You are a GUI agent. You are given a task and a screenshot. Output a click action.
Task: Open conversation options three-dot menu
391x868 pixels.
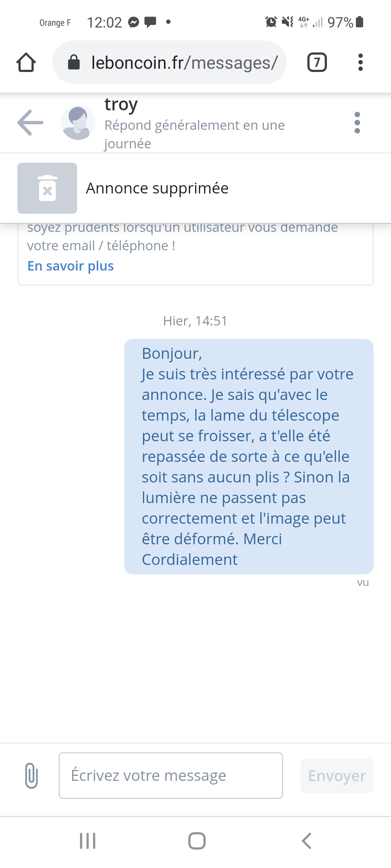pyautogui.click(x=357, y=123)
